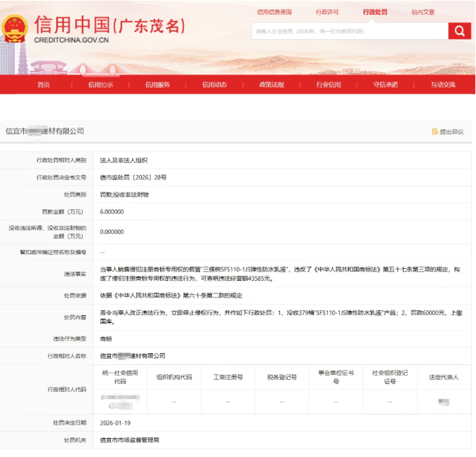Open 行业信用 navigation menu item
This screenshot has width=476, height=457.
[329, 85]
